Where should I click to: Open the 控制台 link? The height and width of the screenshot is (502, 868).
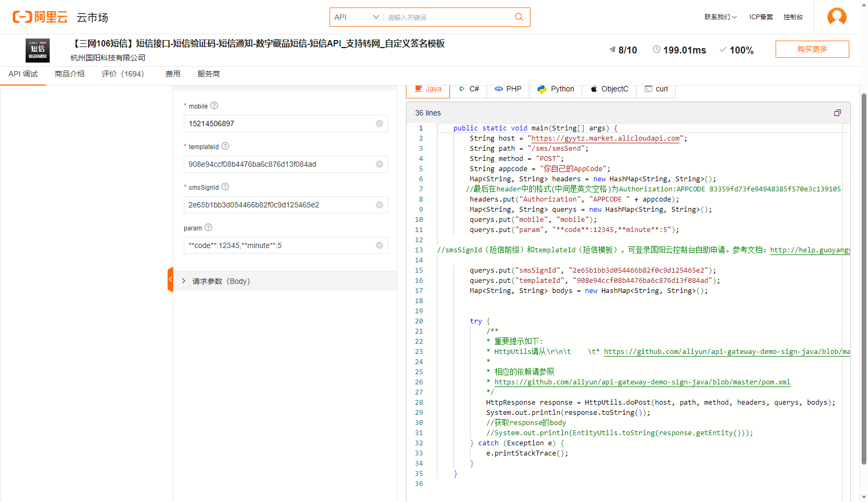pyautogui.click(x=793, y=17)
